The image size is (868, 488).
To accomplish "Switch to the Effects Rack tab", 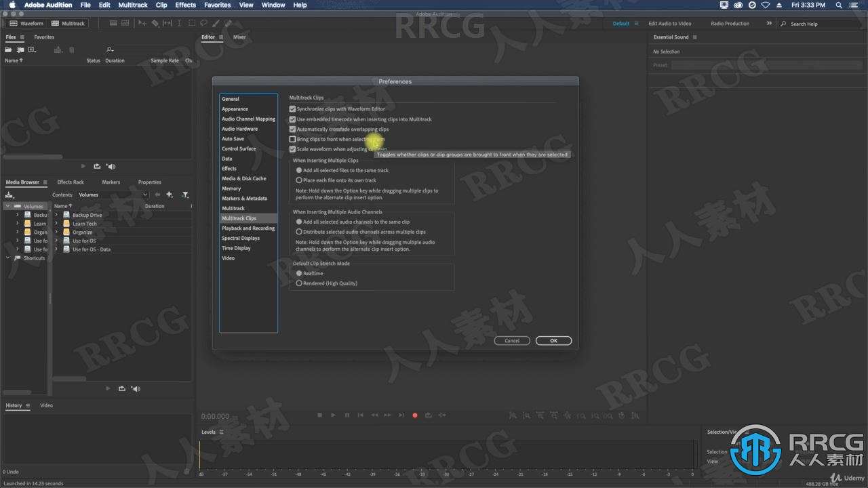I will click(71, 182).
